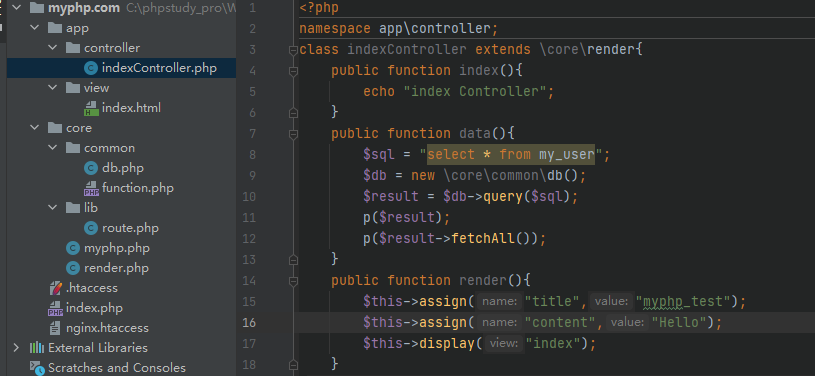This screenshot has width=815, height=376.
Task: Select indexController.php in project tree
Action: (160, 68)
